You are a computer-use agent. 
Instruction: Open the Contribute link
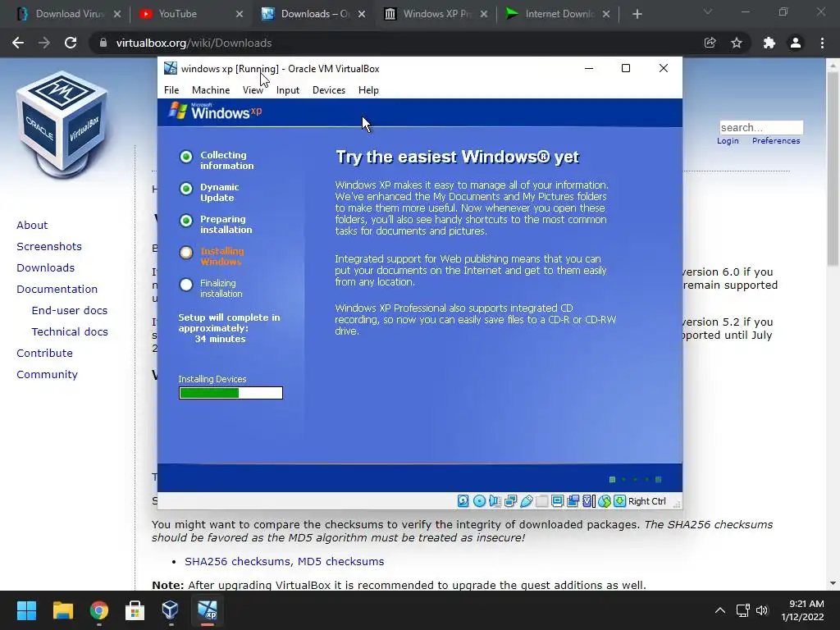point(44,353)
